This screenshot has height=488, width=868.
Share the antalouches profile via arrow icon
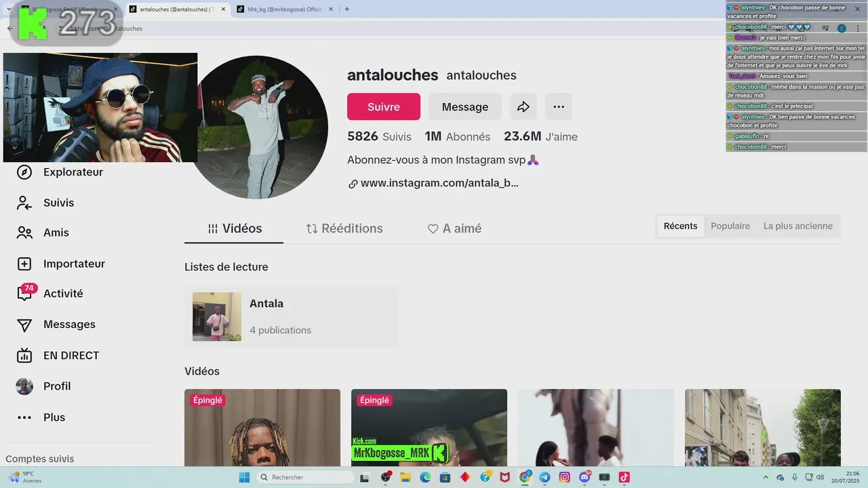(524, 107)
